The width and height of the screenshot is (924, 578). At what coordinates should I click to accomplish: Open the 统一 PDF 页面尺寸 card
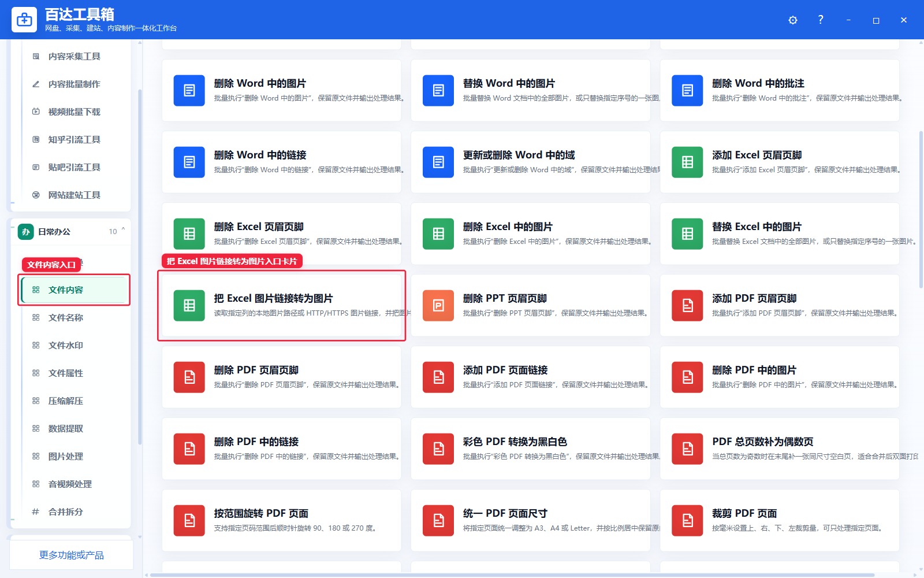531,520
